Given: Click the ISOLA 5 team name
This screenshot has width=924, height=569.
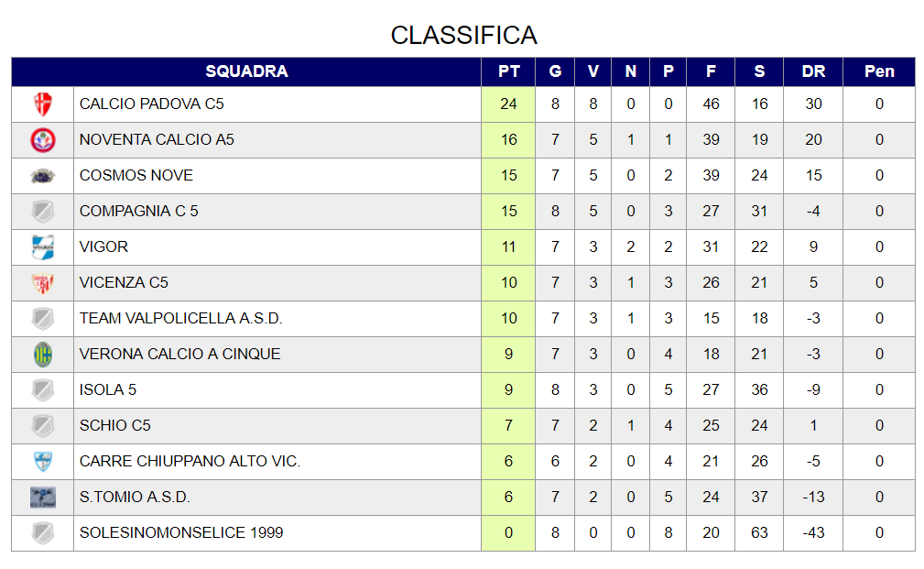Looking at the screenshot, I should pyautogui.click(x=108, y=389).
